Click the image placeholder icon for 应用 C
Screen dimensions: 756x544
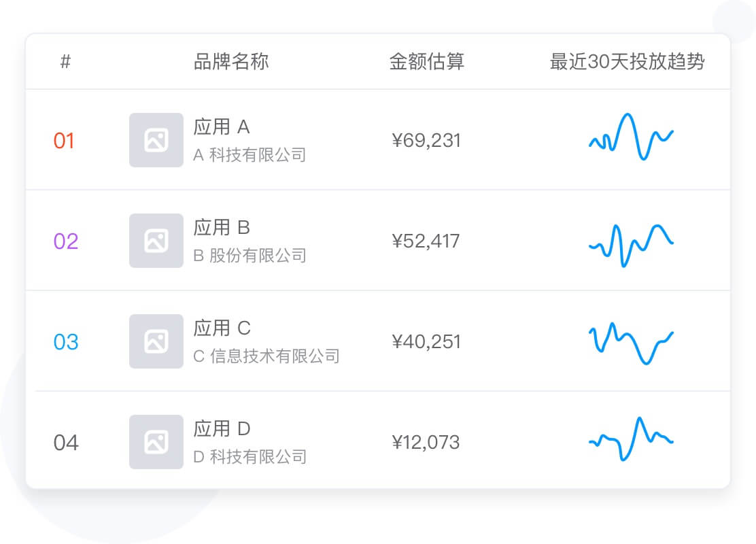[156, 341]
